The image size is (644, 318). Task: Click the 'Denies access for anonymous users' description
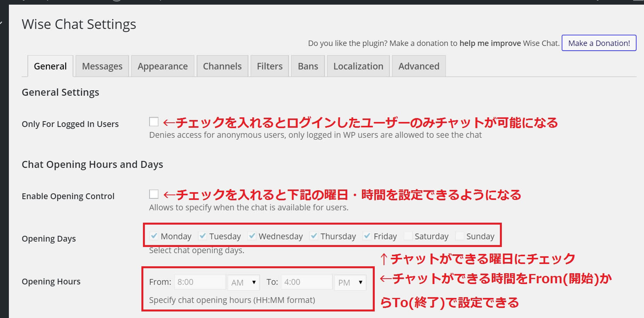click(315, 135)
